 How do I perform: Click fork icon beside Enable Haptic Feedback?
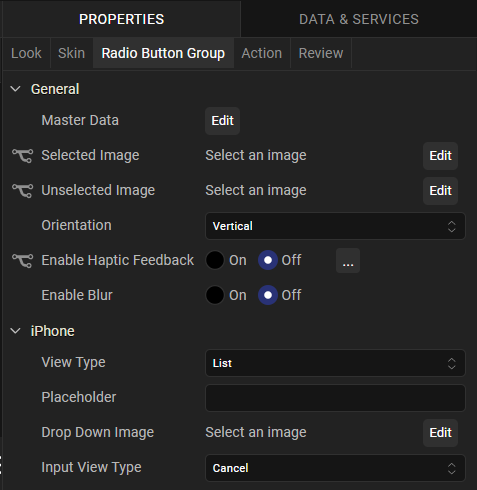pos(23,260)
